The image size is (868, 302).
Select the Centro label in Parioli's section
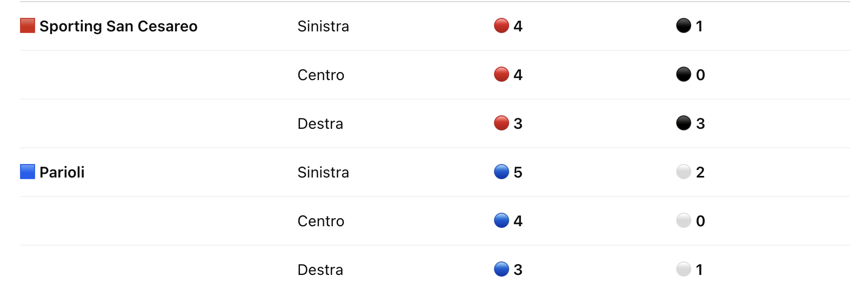(x=321, y=221)
